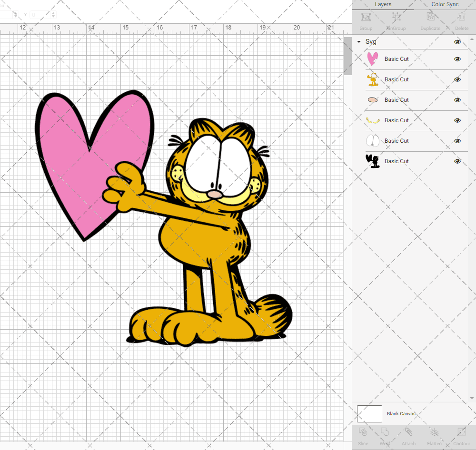Select the orange Garfield layer thumbnail

(x=373, y=79)
